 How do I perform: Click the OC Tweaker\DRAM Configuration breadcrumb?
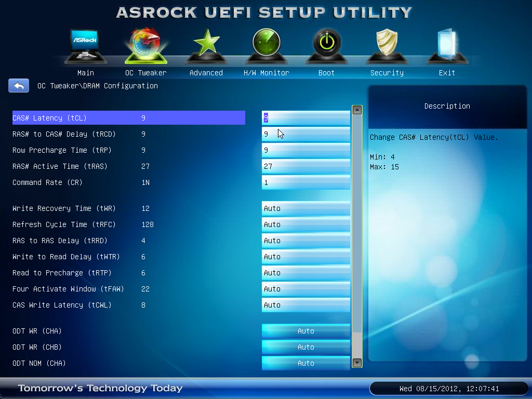[98, 86]
